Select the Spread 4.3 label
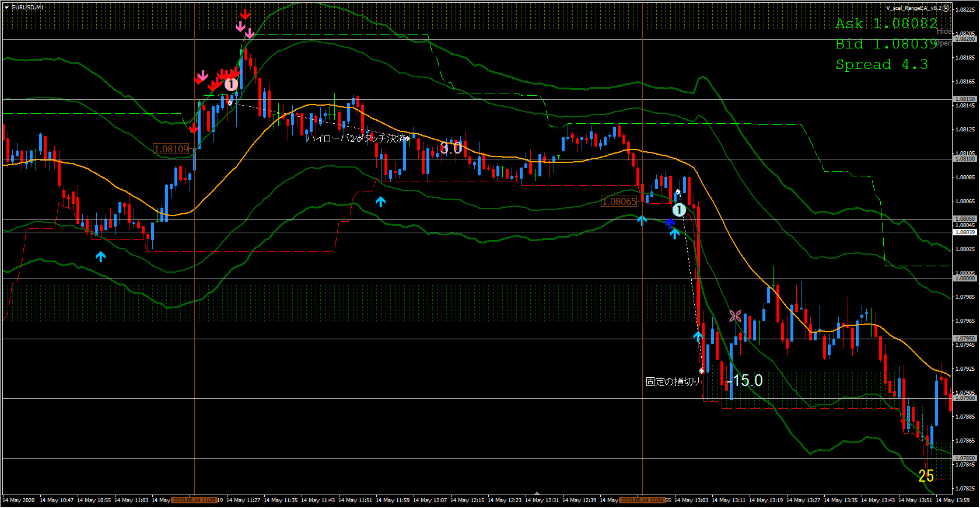The image size is (980, 508). [881, 64]
